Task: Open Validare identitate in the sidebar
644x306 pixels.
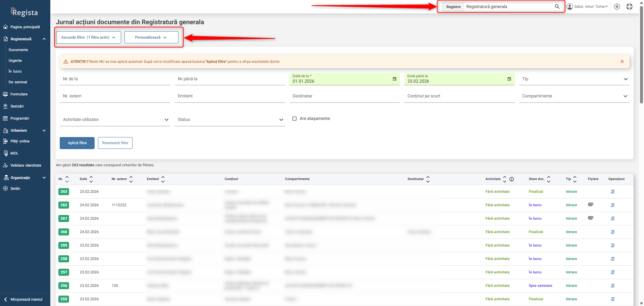Action: (25, 165)
